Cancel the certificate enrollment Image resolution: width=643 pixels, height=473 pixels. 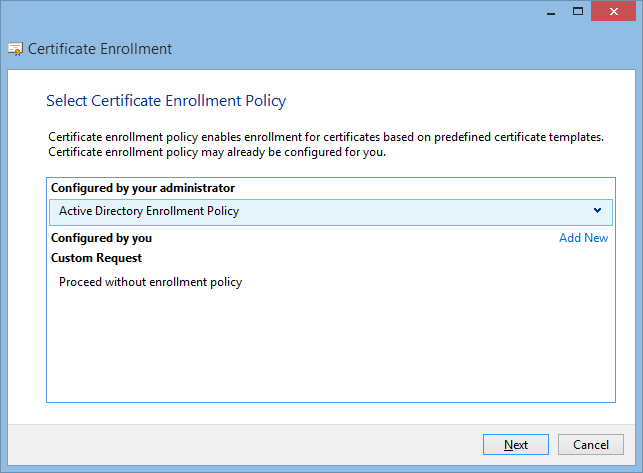(591, 445)
